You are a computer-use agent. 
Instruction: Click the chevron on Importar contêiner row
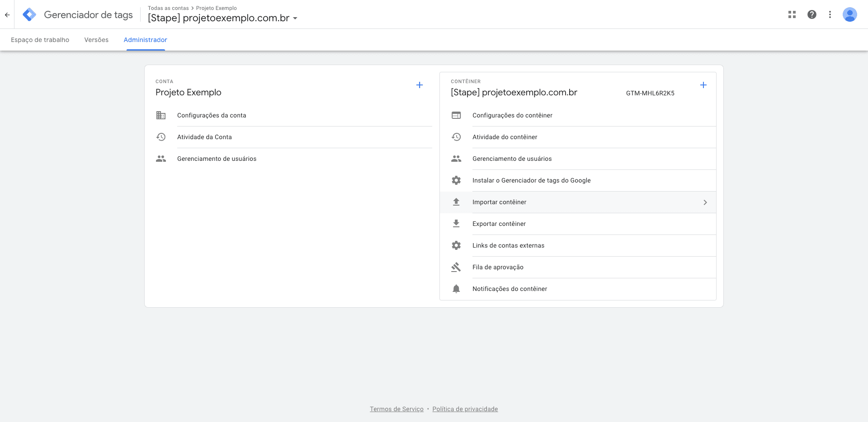[705, 202]
